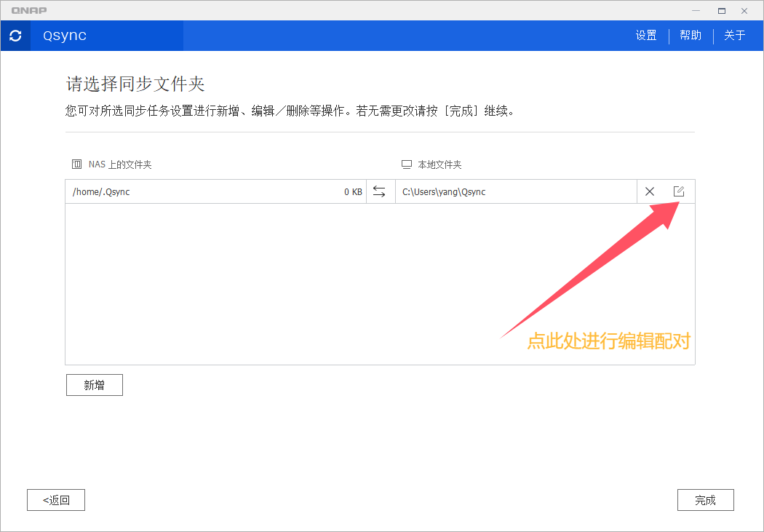Click the <返回 button
Image resolution: width=764 pixels, height=532 pixels.
pos(56,500)
